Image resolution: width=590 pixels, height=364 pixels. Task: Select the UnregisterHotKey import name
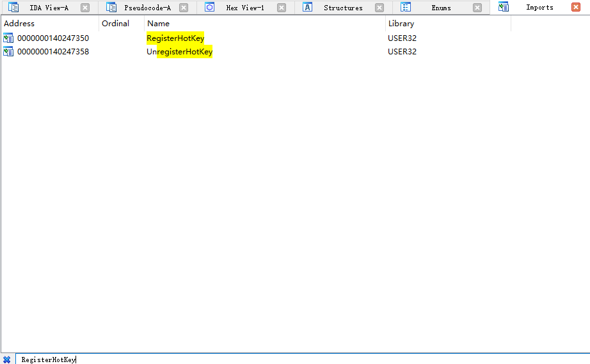(179, 52)
